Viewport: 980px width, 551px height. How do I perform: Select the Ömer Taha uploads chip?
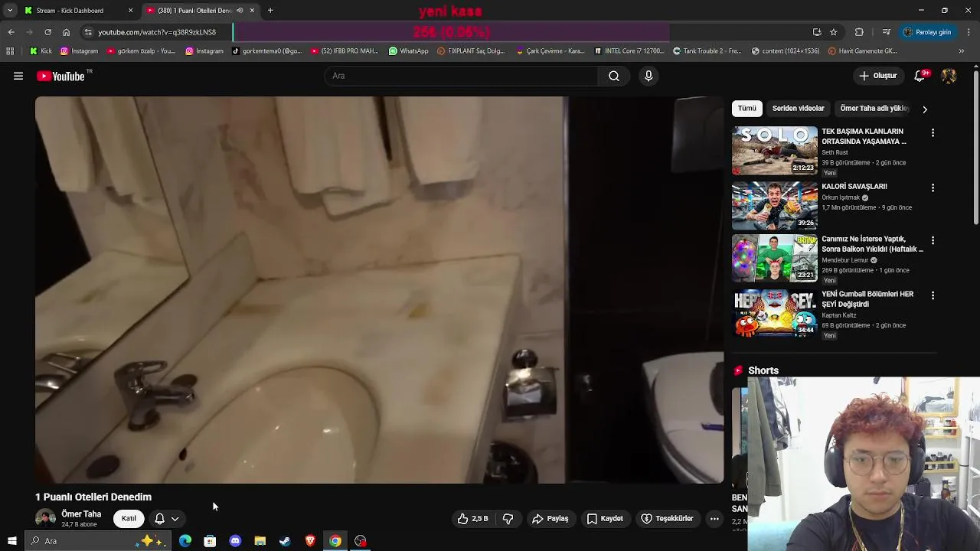coord(874,109)
